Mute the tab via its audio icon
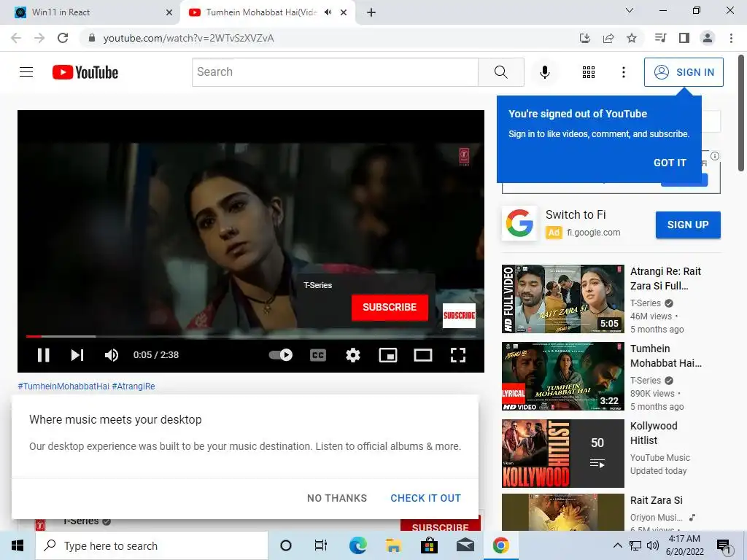 (328, 12)
